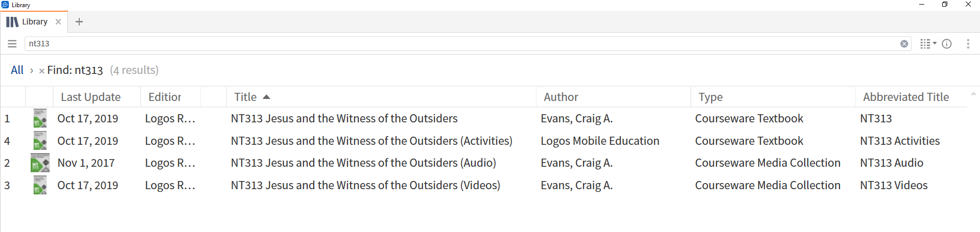The height and width of the screenshot is (232, 980).
Task: Open the kebab panel menu icon
Action: click(x=968, y=44)
